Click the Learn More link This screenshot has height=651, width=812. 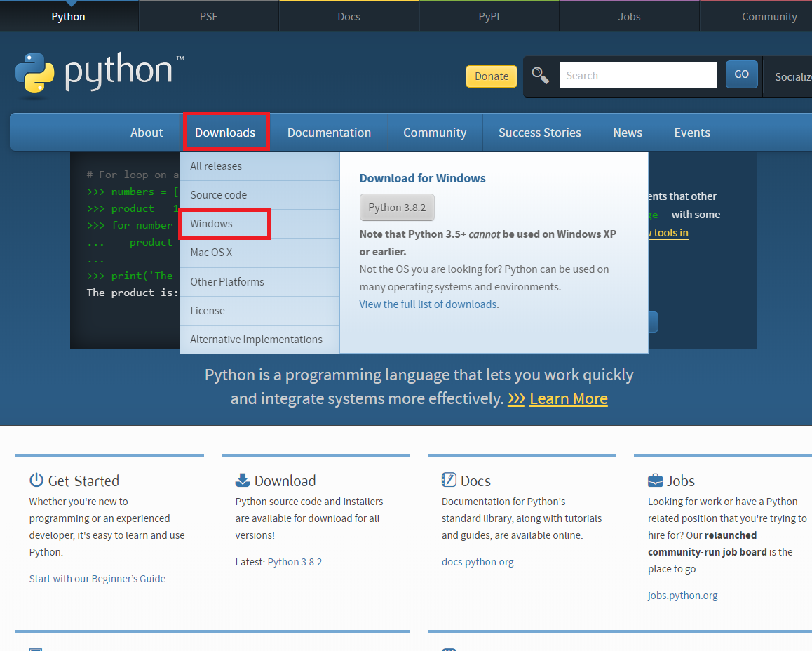pos(569,398)
